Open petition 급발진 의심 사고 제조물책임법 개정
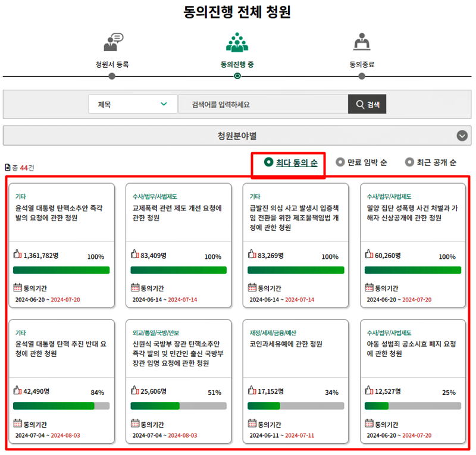The width and height of the screenshot is (476, 455). [294, 218]
